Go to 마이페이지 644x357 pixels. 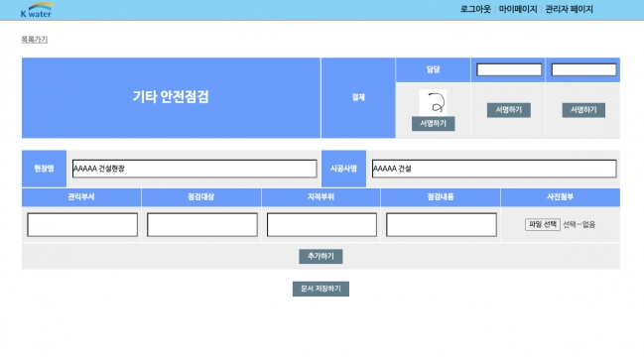pyautogui.click(x=518, y=9)
